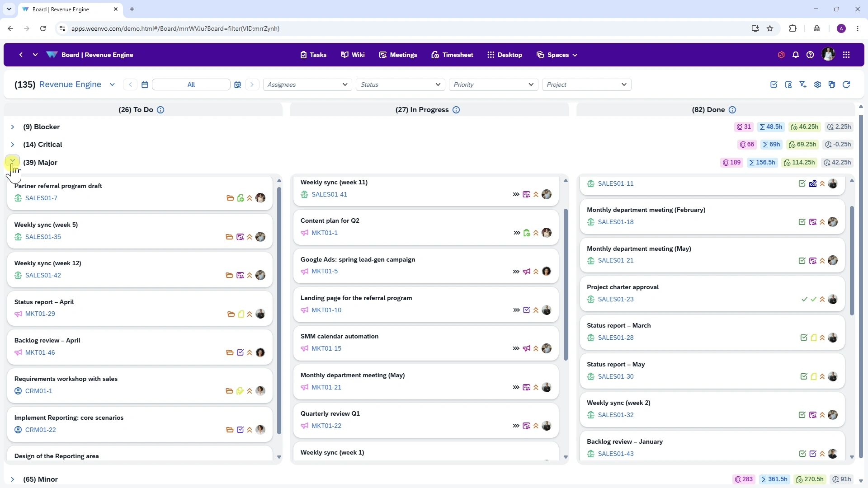Image resolution: width=868 pixels, height=488 pixels.
Task: Open board settings gear icon
Action: point(817,84)
